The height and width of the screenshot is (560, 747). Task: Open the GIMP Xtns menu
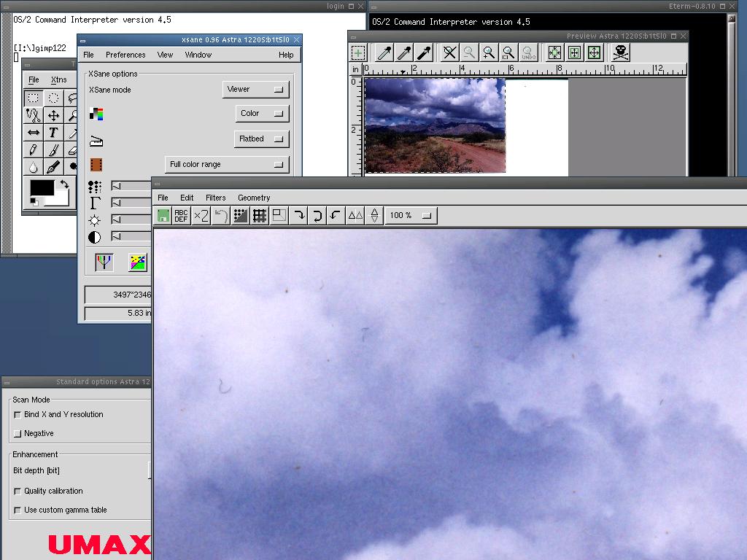(x=58, y=79)
